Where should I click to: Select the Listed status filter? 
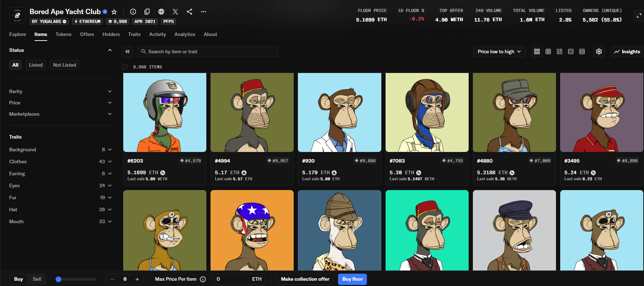(36, 65)
